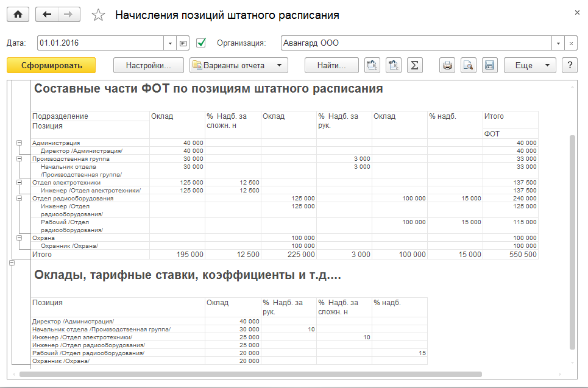Collapse the Администрация group row
588x388 pixels.
click(x=19, y=143)
